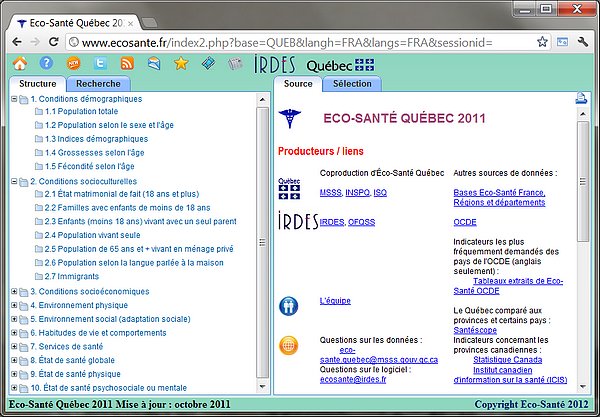Viewport: 600px width, 417px height.
Task: Click the Québec logo in toolbar
Action: [340, 65]
